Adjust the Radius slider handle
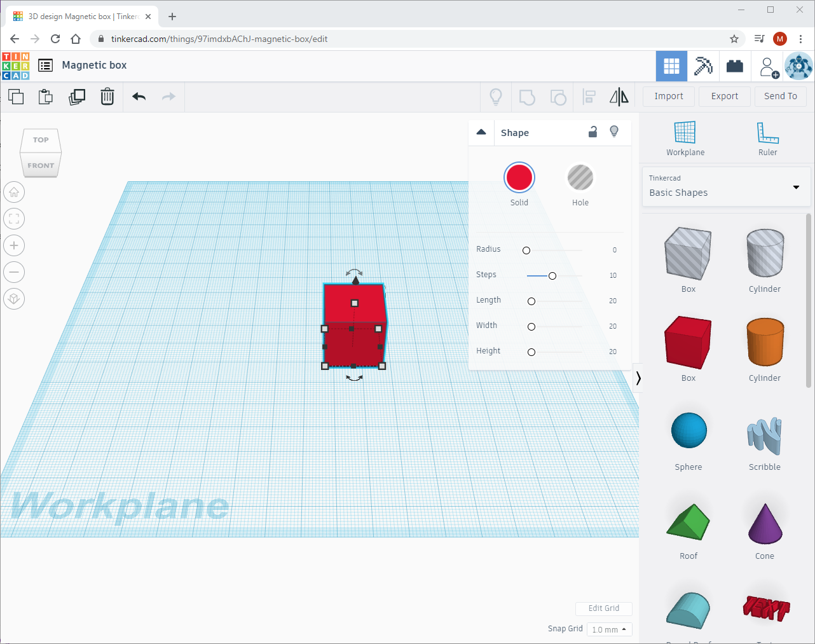815x644 pixels. click(x=526, y=250)
